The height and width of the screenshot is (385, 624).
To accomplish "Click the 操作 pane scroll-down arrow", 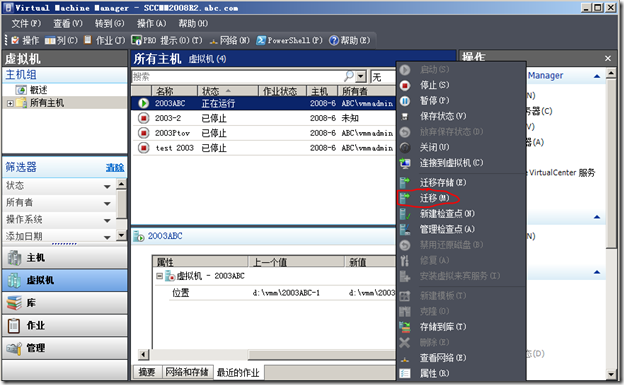I will (611, 374).
